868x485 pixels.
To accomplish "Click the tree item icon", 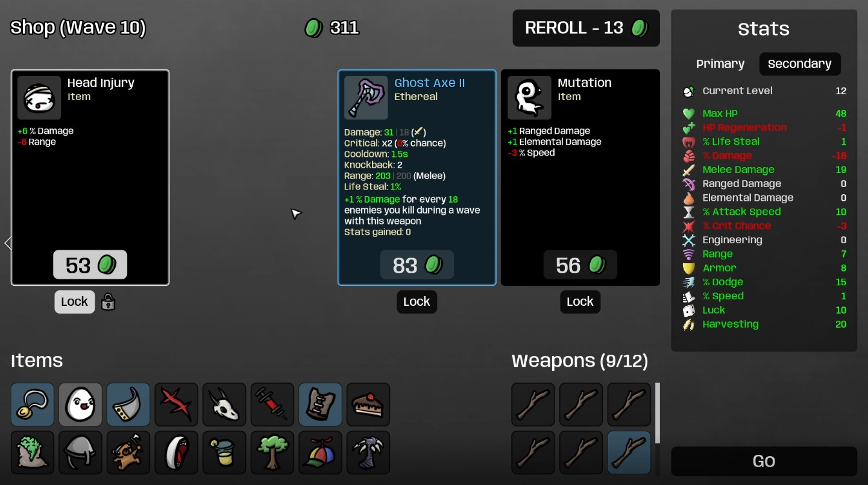I will pyautogui.click(x=272, y=452).
